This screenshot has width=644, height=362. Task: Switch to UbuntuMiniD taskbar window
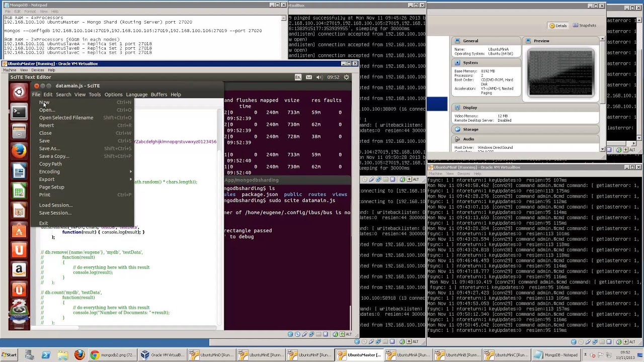pos(212,355)
